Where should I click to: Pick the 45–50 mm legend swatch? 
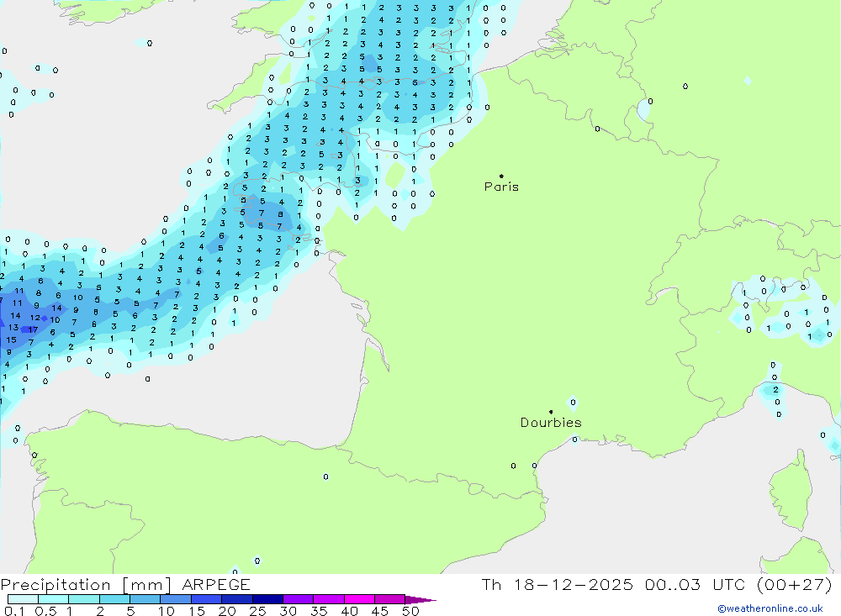coord(389,599)
